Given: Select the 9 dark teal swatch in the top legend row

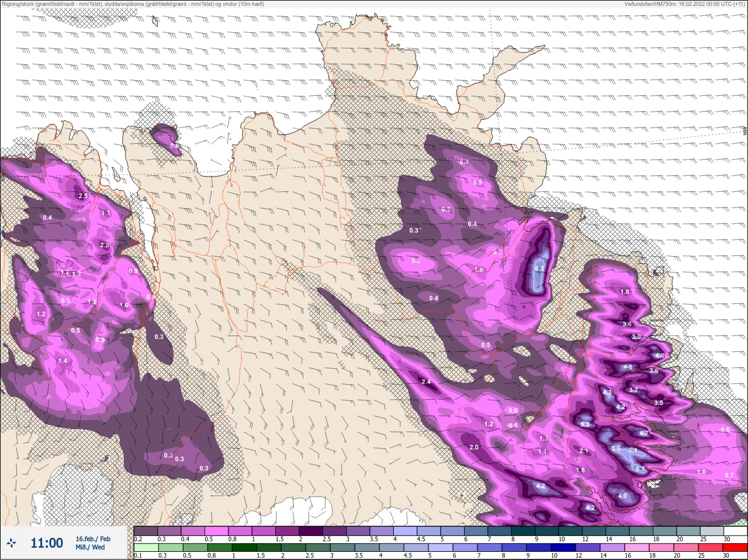Looking at the screenshot, I should click(x=546, y=531).
